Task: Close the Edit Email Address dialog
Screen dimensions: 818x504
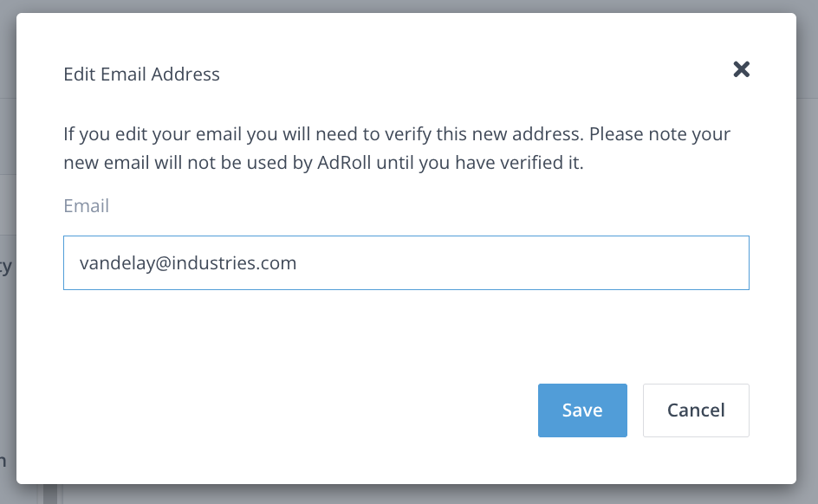Action: click(x=741, y=69)
